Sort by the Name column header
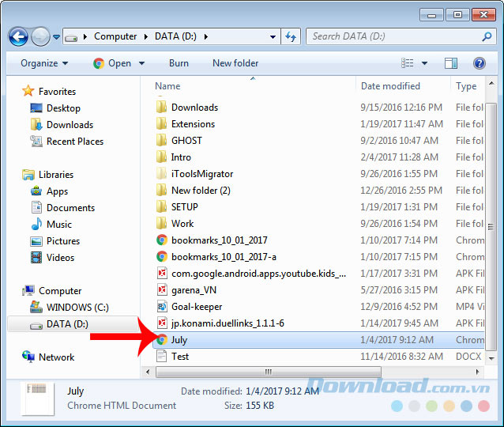 pos(167,86)
